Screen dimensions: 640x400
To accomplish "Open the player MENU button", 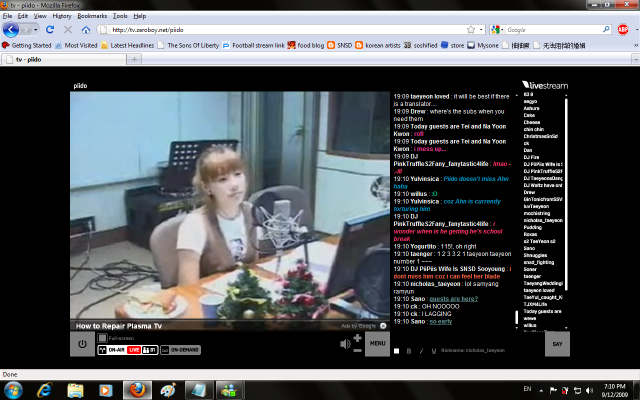I will click(377, 344).
